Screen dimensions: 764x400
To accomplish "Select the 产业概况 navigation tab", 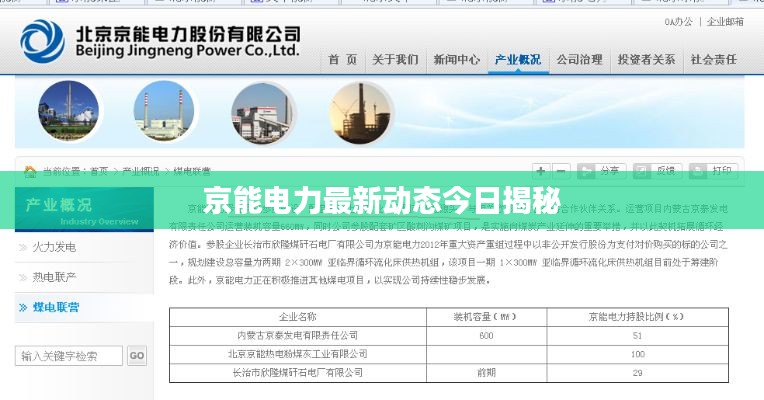I will click(x=517, y=60).
